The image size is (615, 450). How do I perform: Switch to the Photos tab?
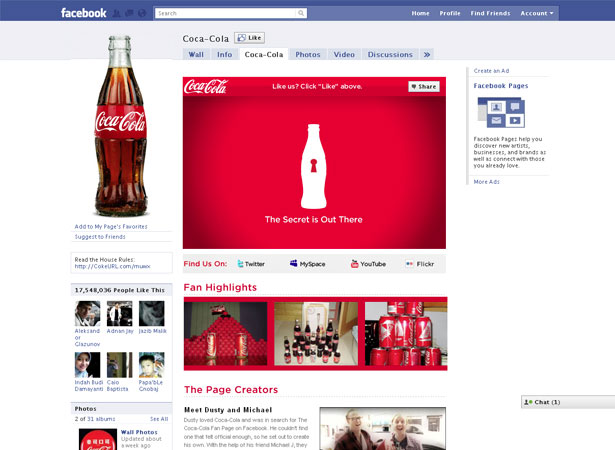click(x=308, y=55)
